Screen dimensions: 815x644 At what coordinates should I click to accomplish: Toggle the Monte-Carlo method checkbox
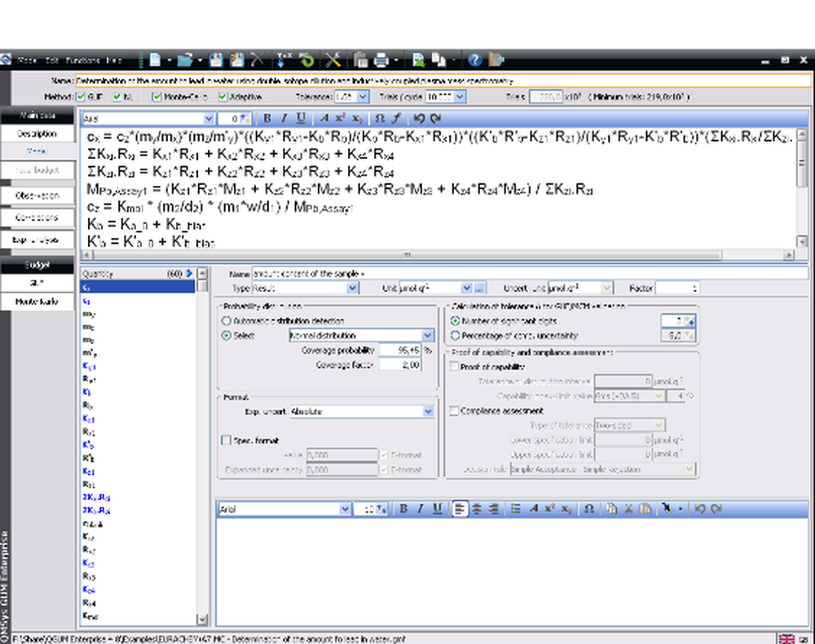pos(156,97)
